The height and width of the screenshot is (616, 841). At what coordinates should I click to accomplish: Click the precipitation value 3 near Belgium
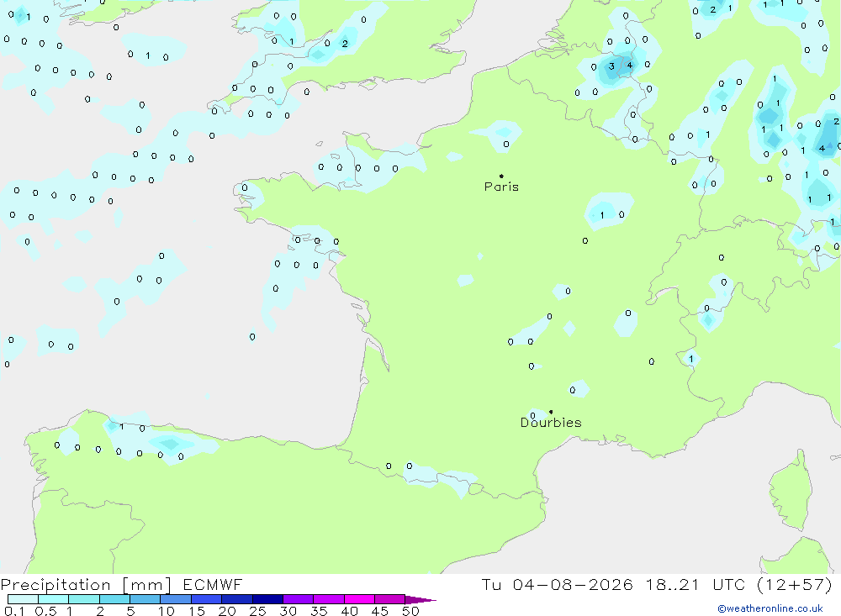click(x=611, y=66)
